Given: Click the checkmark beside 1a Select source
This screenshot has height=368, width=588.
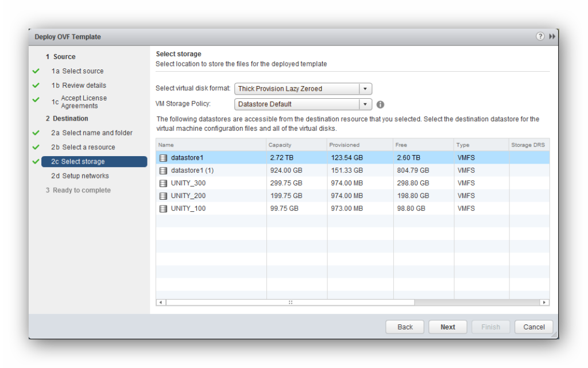Looking at the screenshot, I should 35,71.
